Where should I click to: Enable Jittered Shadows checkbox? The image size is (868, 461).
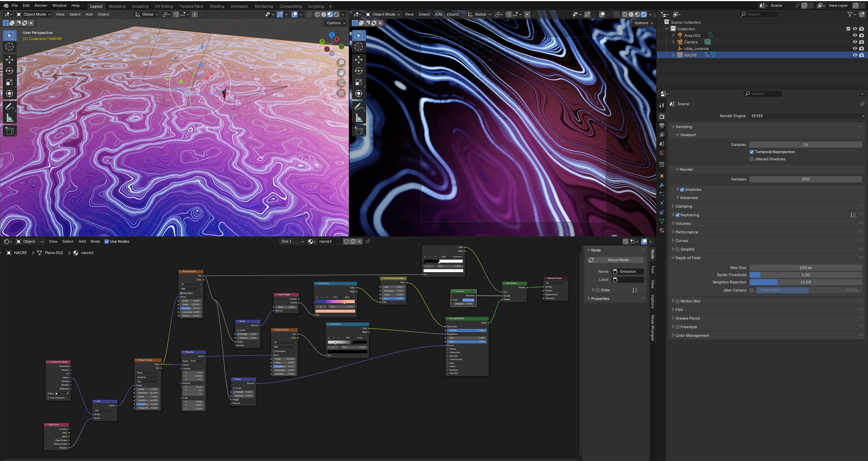click(x=751, y=159)
